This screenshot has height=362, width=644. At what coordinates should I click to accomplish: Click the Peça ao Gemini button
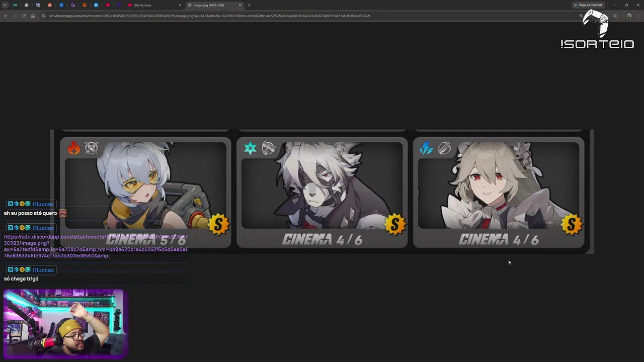589,5
